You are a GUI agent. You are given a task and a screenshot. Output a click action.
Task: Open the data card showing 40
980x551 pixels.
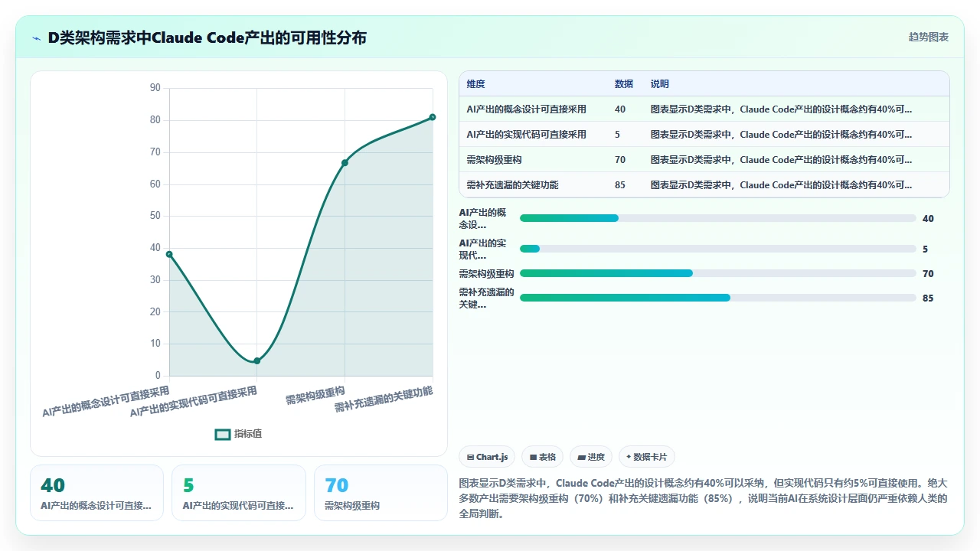pyautogui.click(x=96, y=493)
